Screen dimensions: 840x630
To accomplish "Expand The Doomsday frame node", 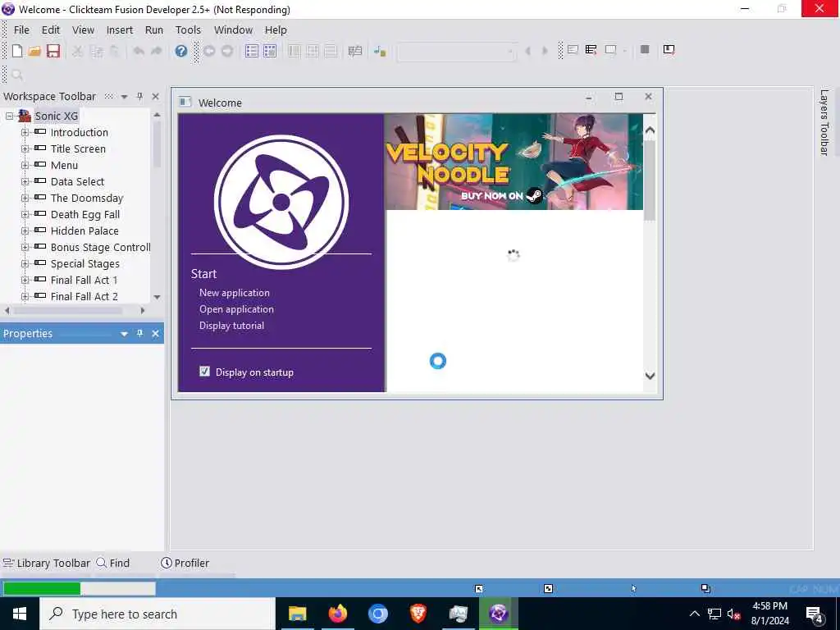I will [25, 198].
